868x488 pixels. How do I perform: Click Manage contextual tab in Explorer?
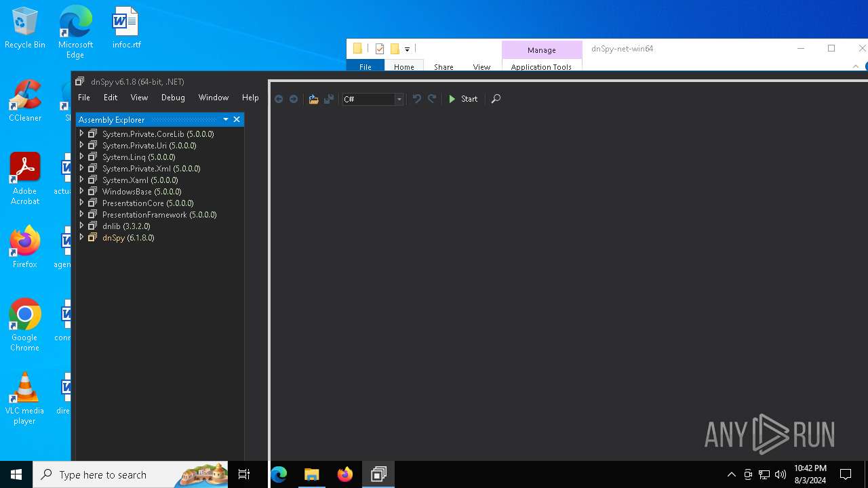542,50
